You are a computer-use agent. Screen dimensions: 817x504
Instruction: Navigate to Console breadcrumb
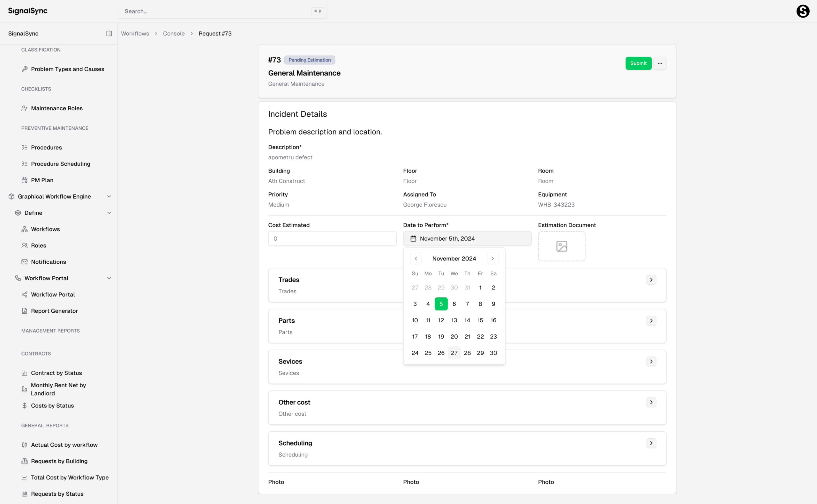(174, 33)
